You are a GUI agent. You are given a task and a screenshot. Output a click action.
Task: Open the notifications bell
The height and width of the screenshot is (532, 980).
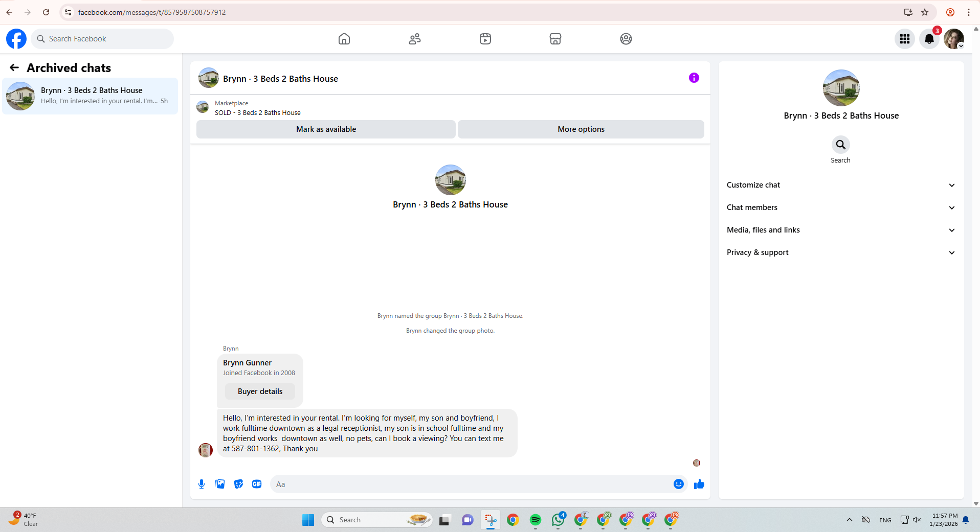[929, 39]
